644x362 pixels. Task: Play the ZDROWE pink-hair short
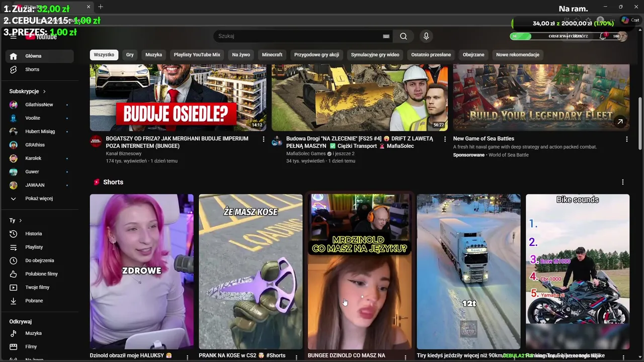[x=142, y=271]
